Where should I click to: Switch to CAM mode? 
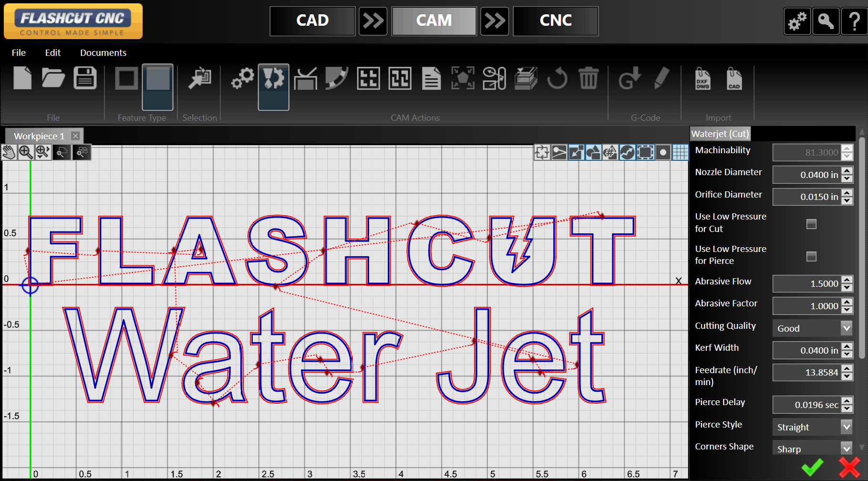[x=434, y=21]
